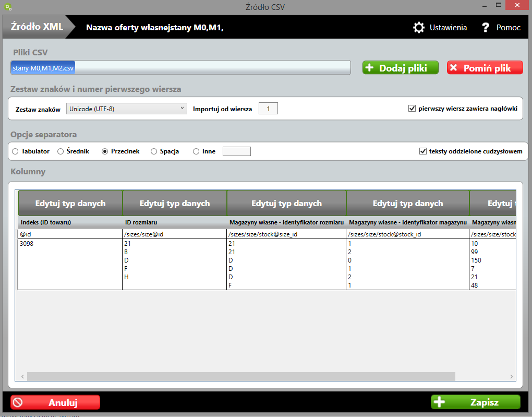Open Pomoc question mark help icon
The width and height of the screenshot is (532, 417).
pyautogui.click(x=485, y=28)
